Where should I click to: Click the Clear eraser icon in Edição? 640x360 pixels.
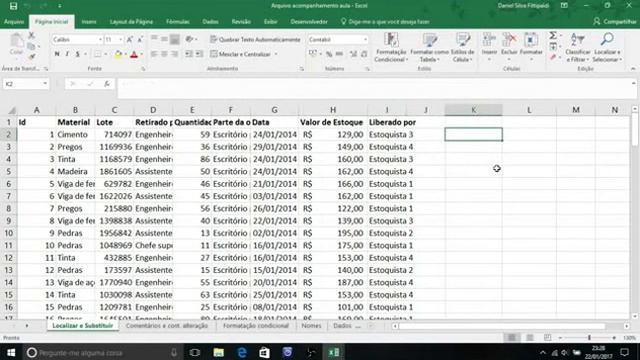[x=553, y=57]
